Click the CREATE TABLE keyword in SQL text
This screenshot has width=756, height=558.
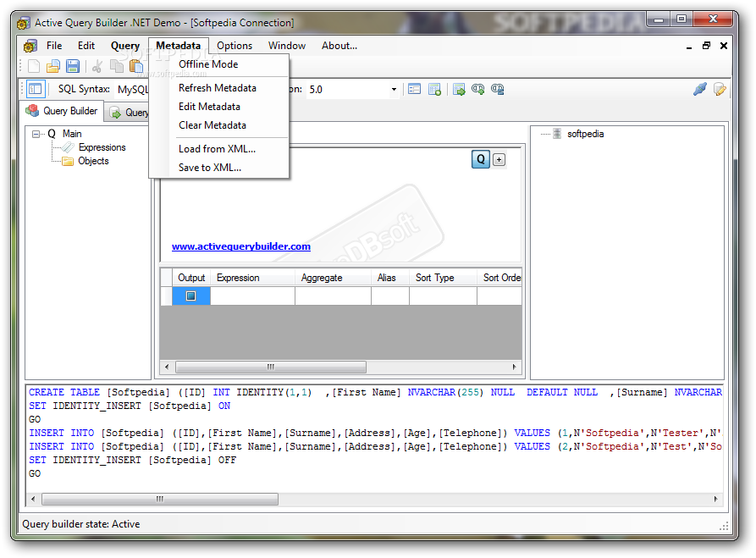tap(64, 393)
